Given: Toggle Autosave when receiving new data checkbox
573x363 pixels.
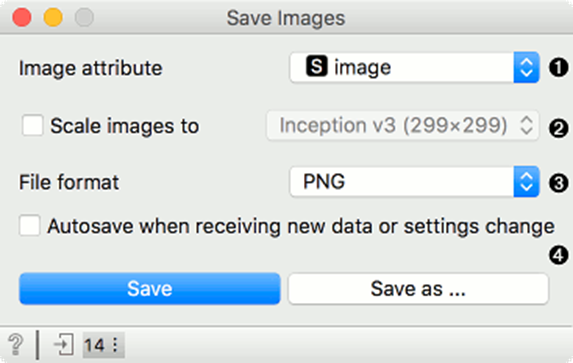Looking at the screenshot, I should coord(30,226).
